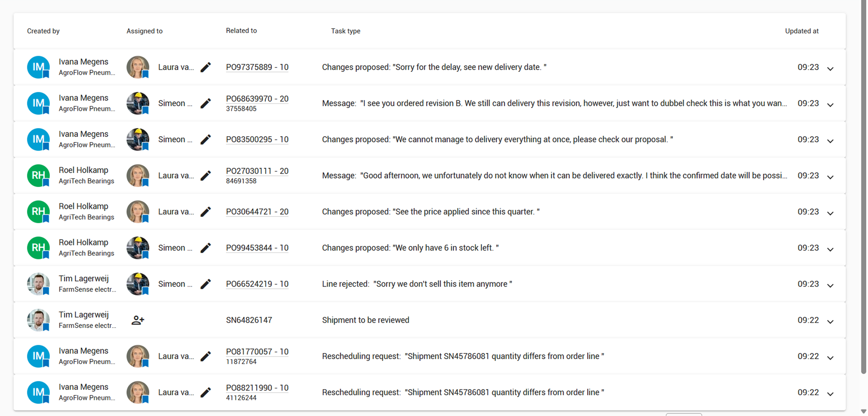The height and width of the screenshot is (416, 868).
Task: Assign user icon for shipment SN64826147
Action: coord(138,320)
